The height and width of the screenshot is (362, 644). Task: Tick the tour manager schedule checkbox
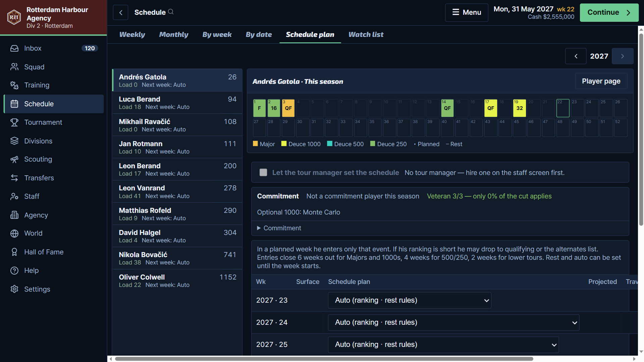click(x=263, y=172)
